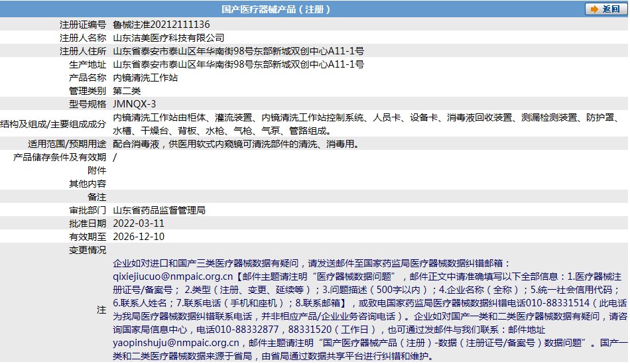Click the 有效期至 label
Screen dimensions: 630x364
(88, 237)
